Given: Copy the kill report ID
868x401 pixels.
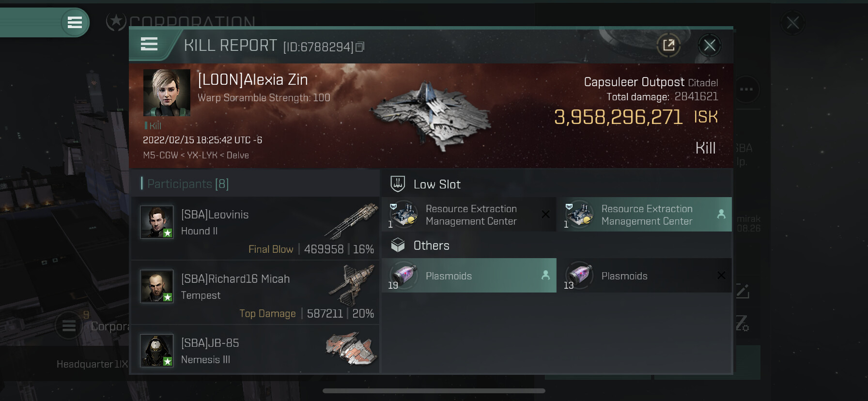Looking at the screenshot, I should [x=360, y=47].
